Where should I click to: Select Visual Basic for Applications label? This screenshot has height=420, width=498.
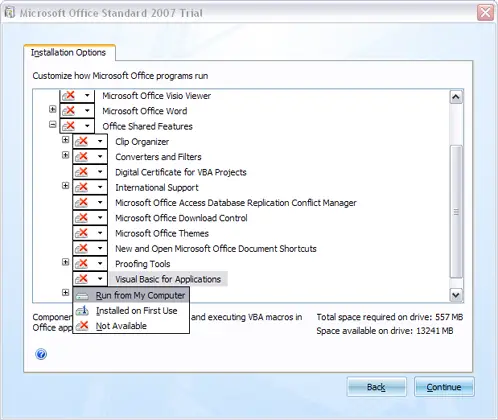[x=168, y=279]
